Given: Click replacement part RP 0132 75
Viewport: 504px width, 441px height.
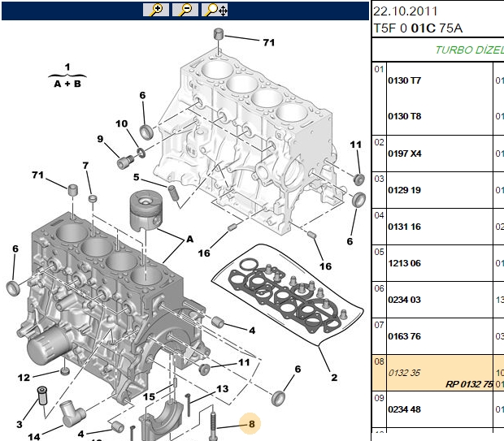Looking at the screenshot, I should [469, 384].
